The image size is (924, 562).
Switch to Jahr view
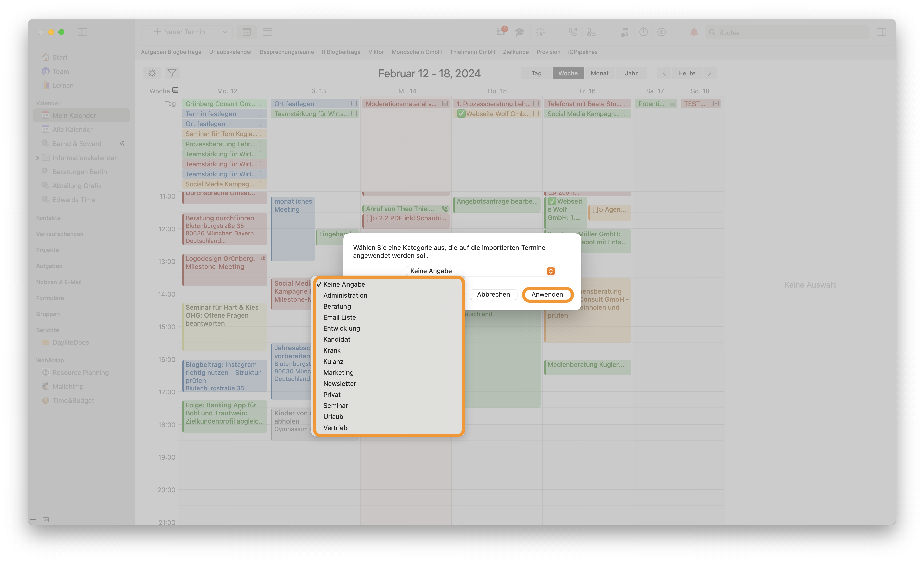pyautogui.click(x=631, y=73)
